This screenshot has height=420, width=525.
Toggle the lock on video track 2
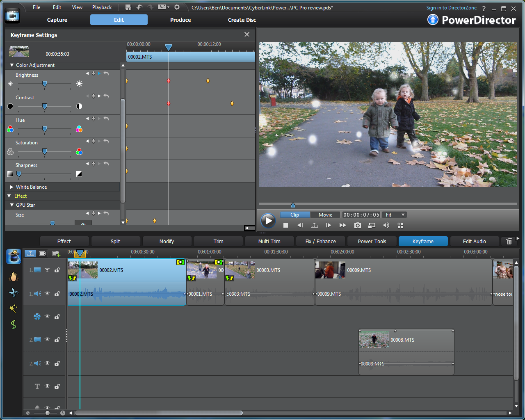57,340
